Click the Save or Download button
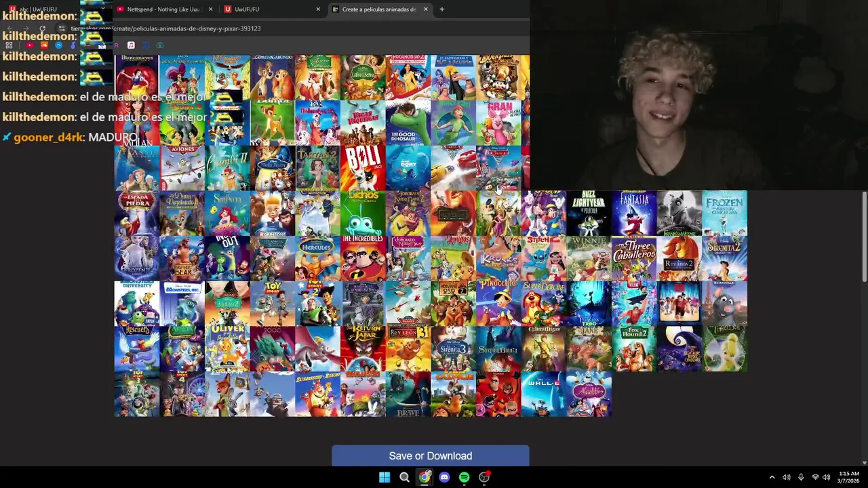The image size is (868, 488). [x=431, y=456]
